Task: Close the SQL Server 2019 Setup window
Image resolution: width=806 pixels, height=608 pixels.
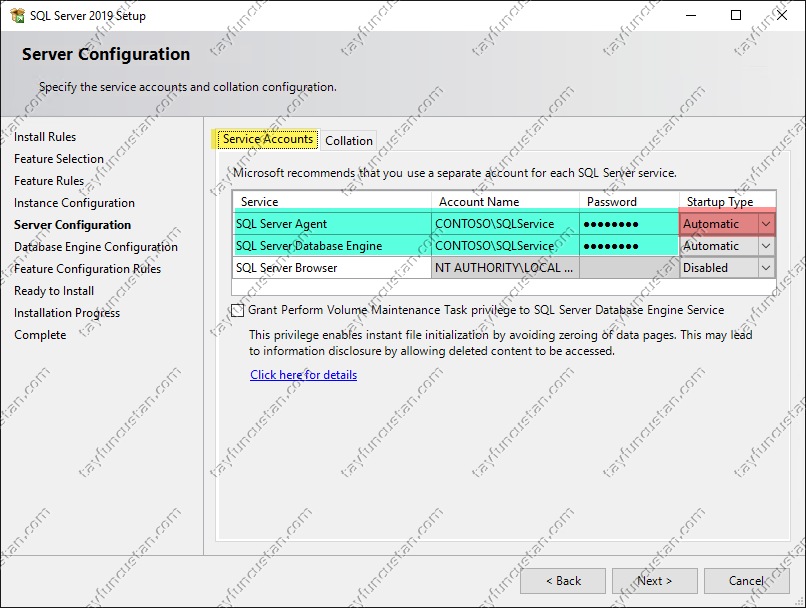Action: (782, 15)
